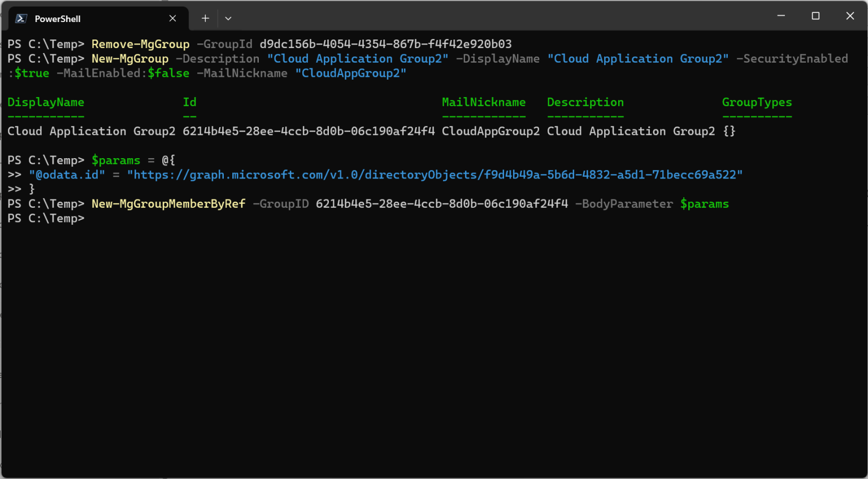The width and height of the screenshot is (868, 479).
Task: Click the graph.microsoft.com directoryObjects URL
Action: tap(435, 175)
